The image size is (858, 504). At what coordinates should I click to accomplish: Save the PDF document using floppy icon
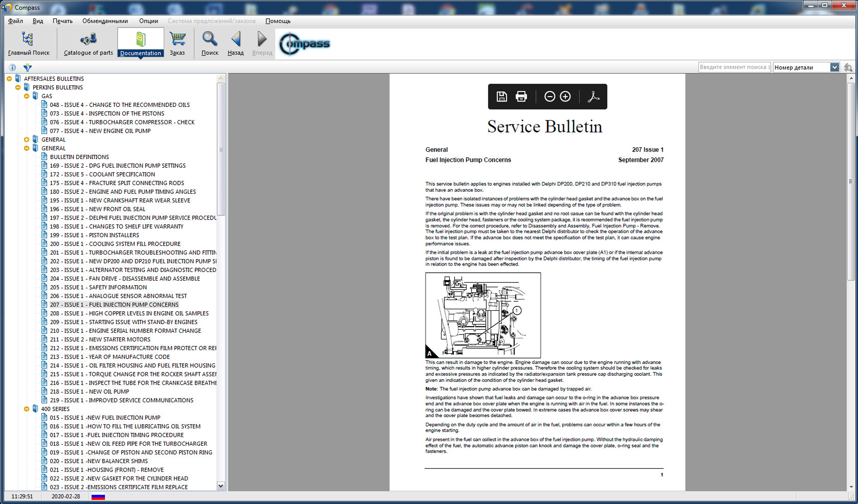[x=501, y=97]
